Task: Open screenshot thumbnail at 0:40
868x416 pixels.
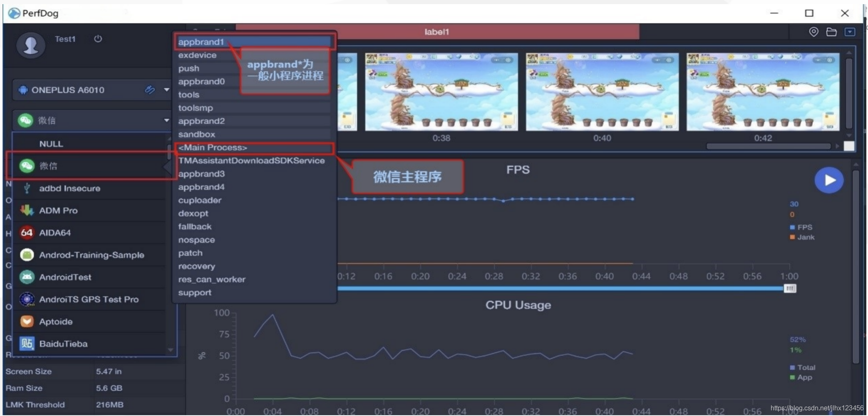Action: (602, 92)
